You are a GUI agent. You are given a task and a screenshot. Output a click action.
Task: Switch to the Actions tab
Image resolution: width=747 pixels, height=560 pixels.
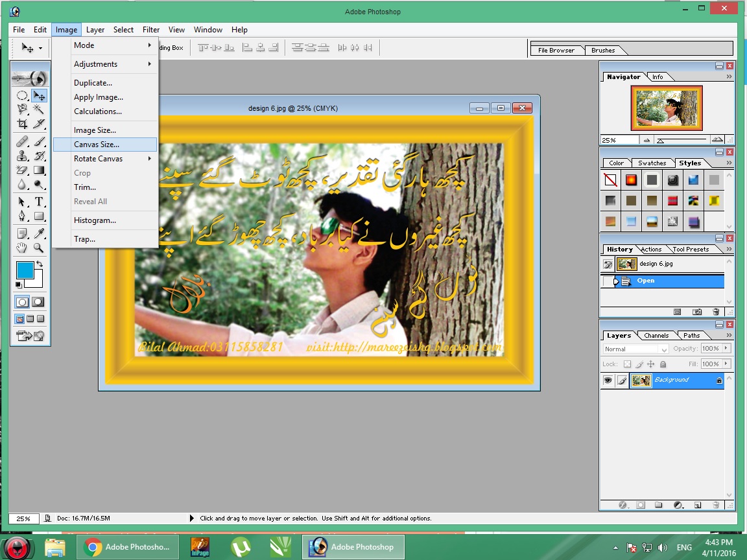coord(651,250)
